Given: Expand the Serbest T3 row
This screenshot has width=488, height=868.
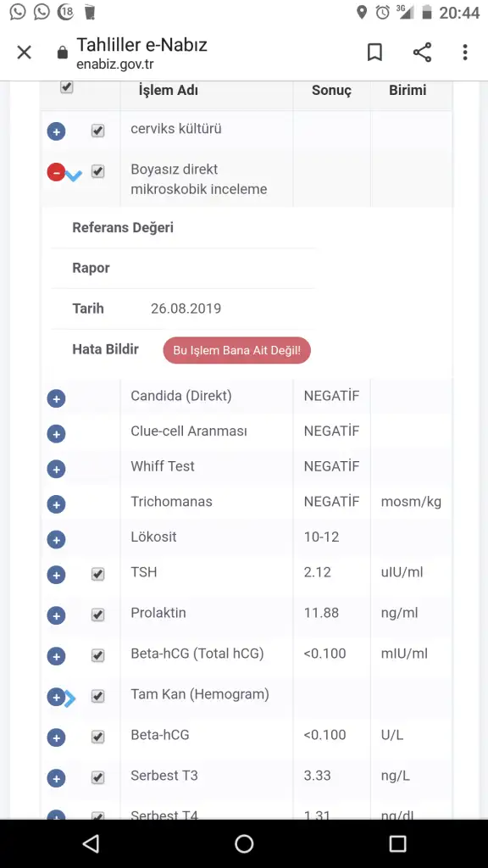Looking at the screenshot, I should coord(56,779).
